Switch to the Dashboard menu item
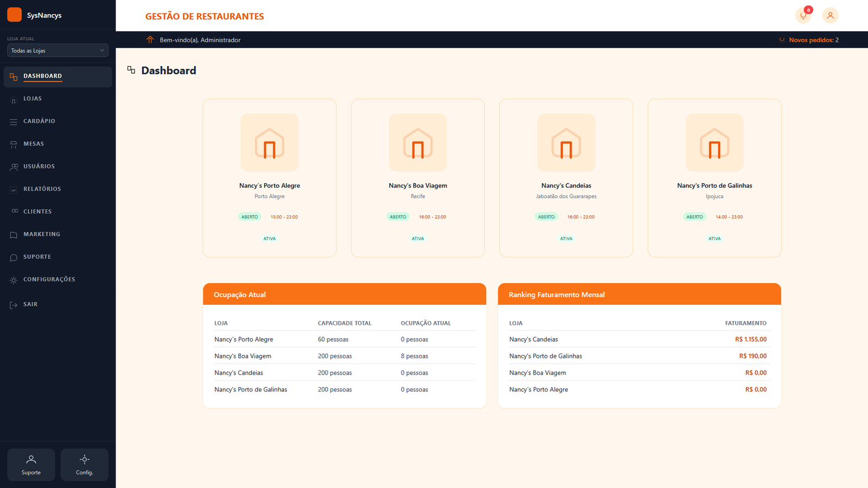 42,76
